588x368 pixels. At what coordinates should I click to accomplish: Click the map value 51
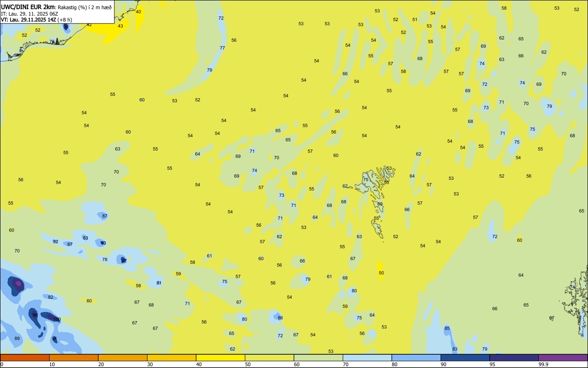point(415,20)
